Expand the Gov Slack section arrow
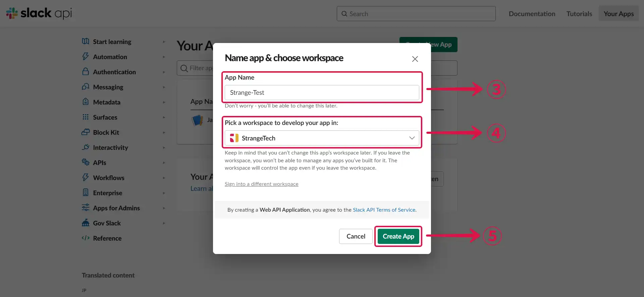Screen dimensions: 644x297 point(164,223)
